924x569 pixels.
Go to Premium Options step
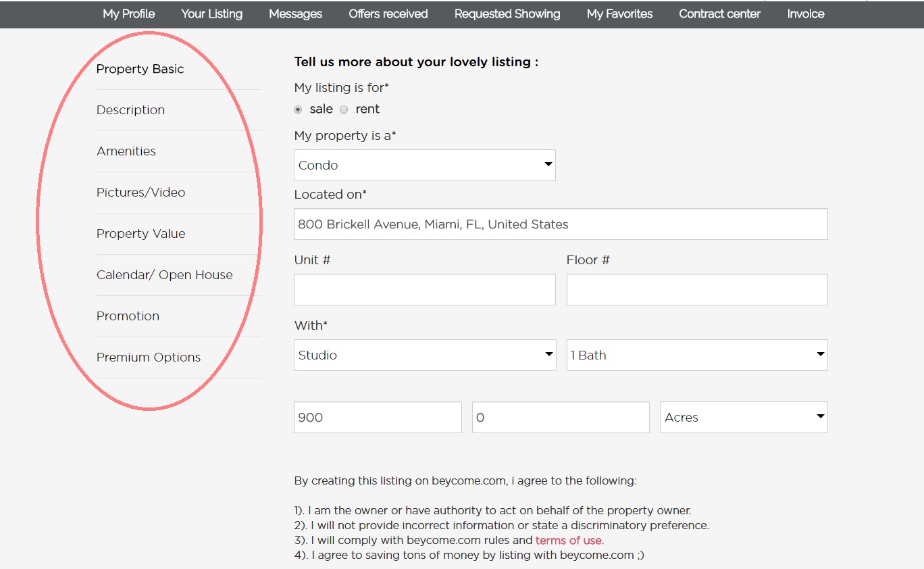(x=149, y=357)
